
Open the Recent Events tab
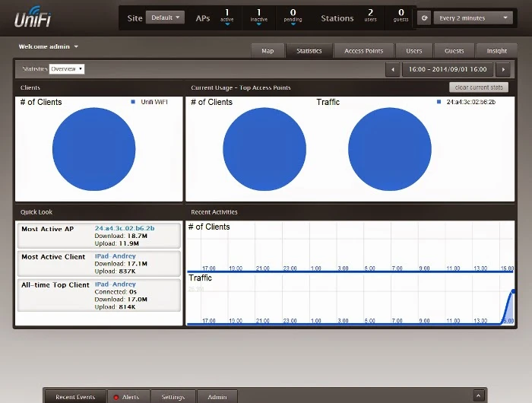pos(75,397)
